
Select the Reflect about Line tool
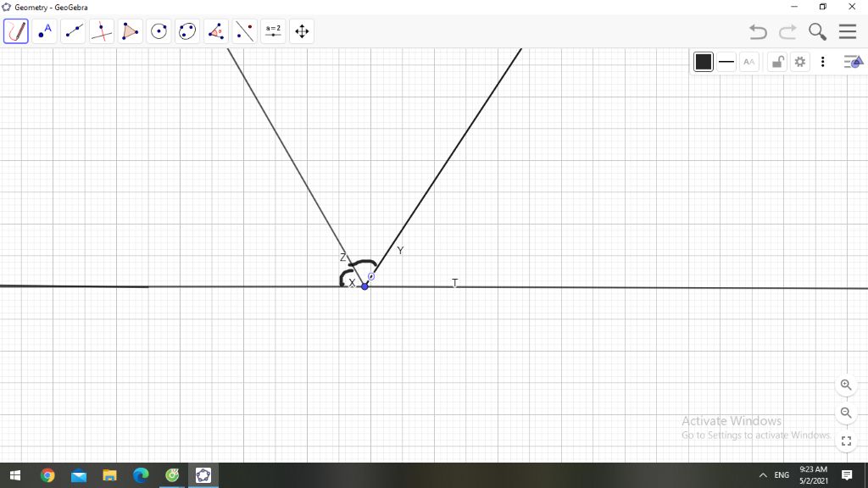tap(244, 31)
